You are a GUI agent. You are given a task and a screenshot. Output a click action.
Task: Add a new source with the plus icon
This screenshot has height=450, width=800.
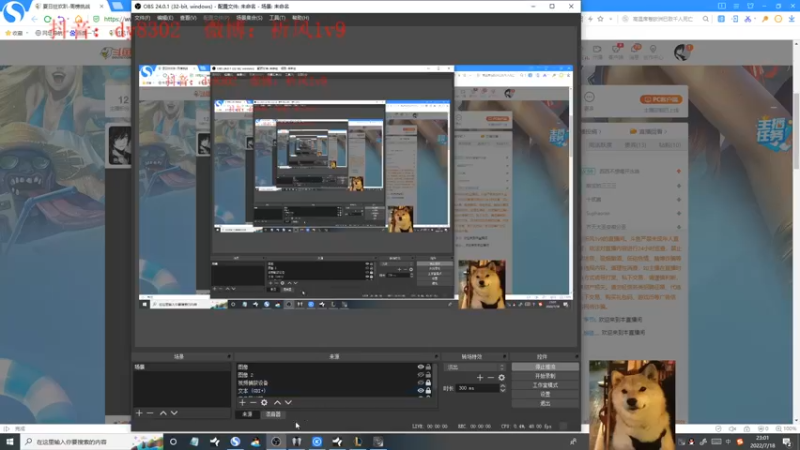pos(242,403)
